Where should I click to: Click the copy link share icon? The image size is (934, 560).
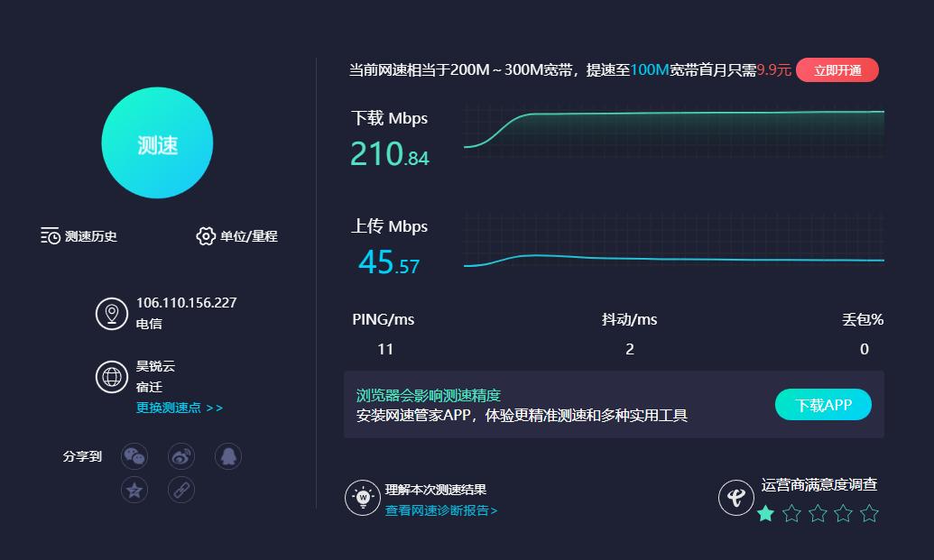click(x=180, y=490)
